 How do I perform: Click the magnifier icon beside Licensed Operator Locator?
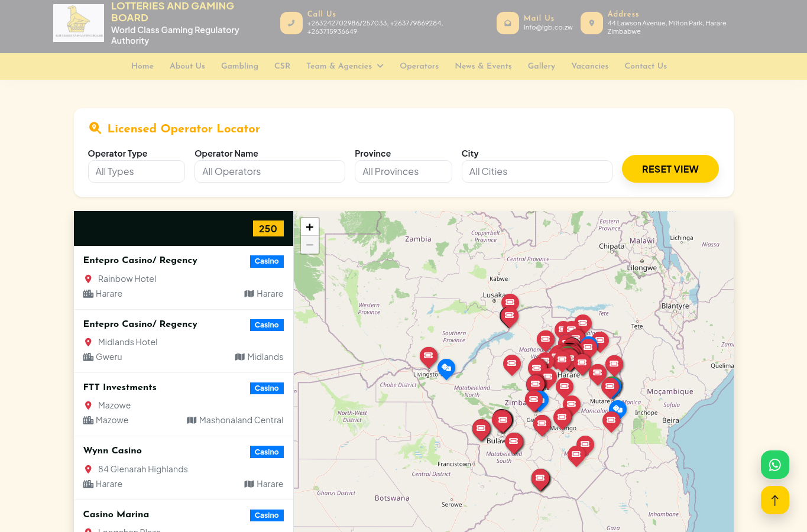coord(95,128)
